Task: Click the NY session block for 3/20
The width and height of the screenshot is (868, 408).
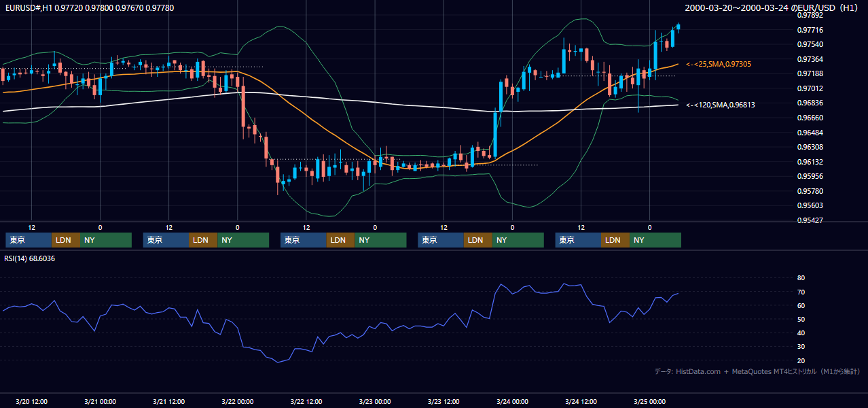Action: click(106, 240)
